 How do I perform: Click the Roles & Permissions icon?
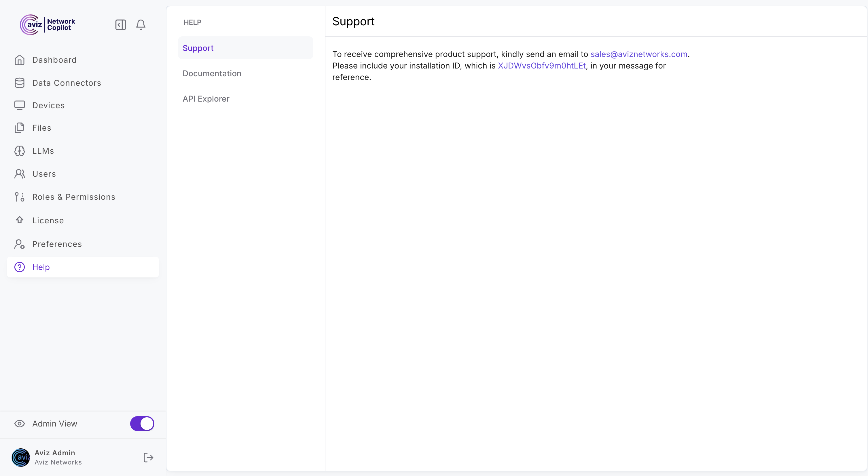pyautogui.click(x=20, y=197)
